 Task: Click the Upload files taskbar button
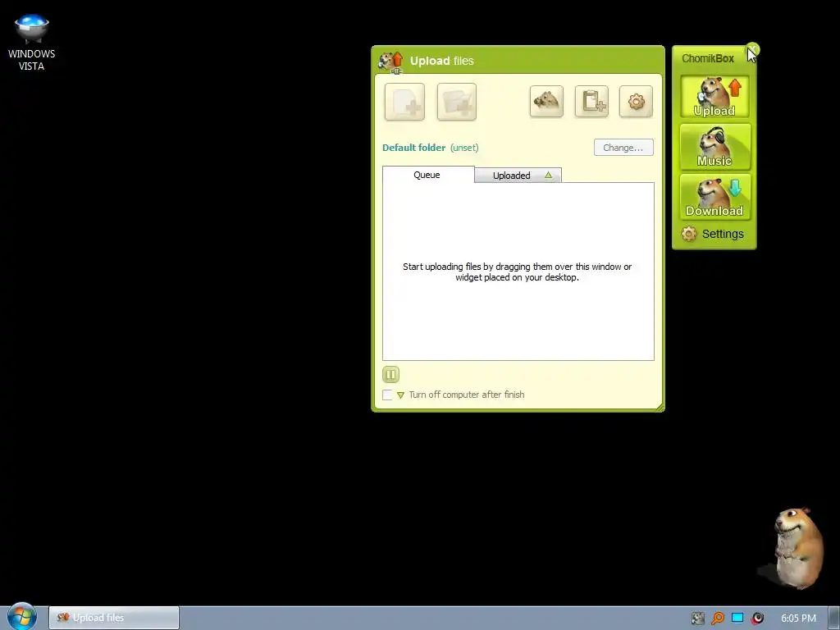(114, 618)
